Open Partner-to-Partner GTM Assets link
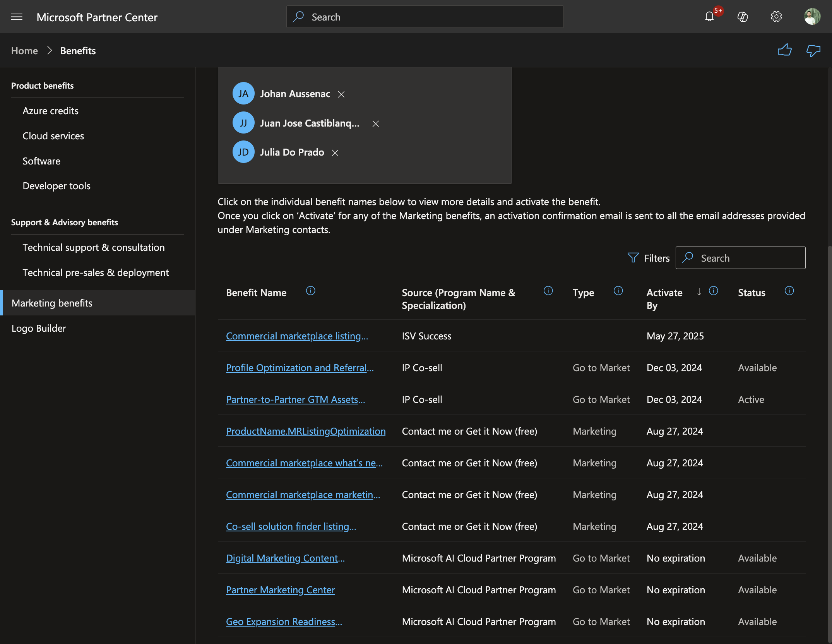Viewport: 832px width, 644px height. 295,399
